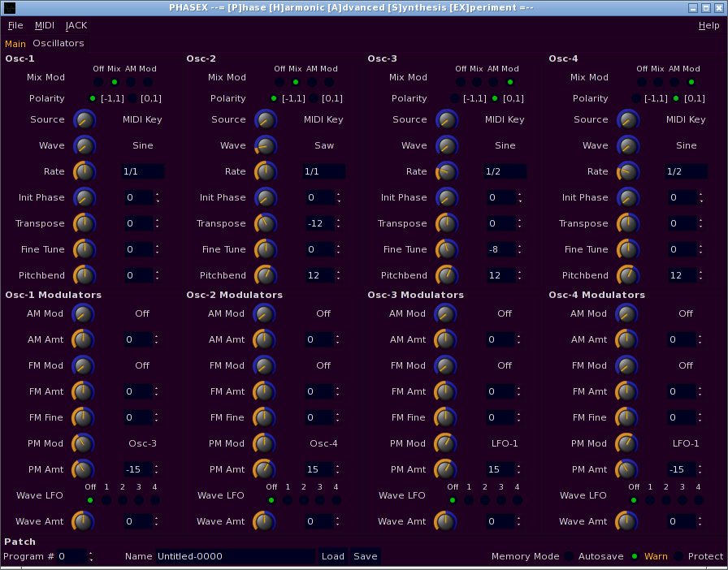Click the Osc-3 PM Amt knob
Viewport: 728px width, 570px height.
[x=444, y=470]
